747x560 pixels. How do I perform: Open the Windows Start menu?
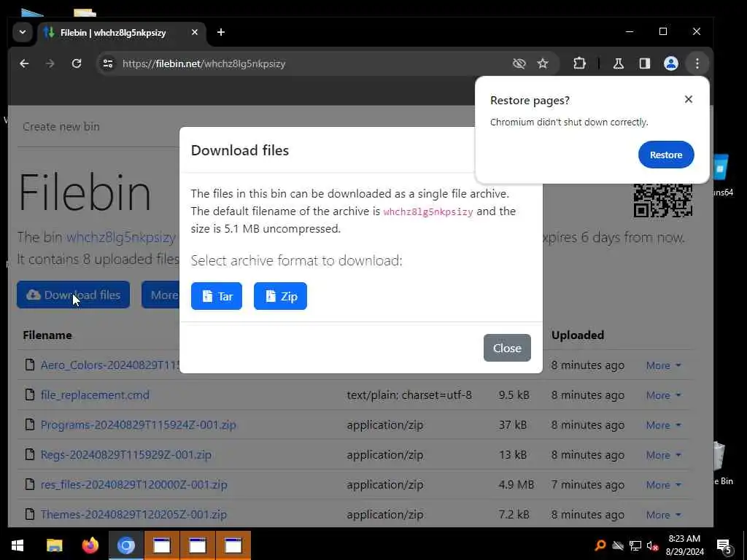coord(18,545)
